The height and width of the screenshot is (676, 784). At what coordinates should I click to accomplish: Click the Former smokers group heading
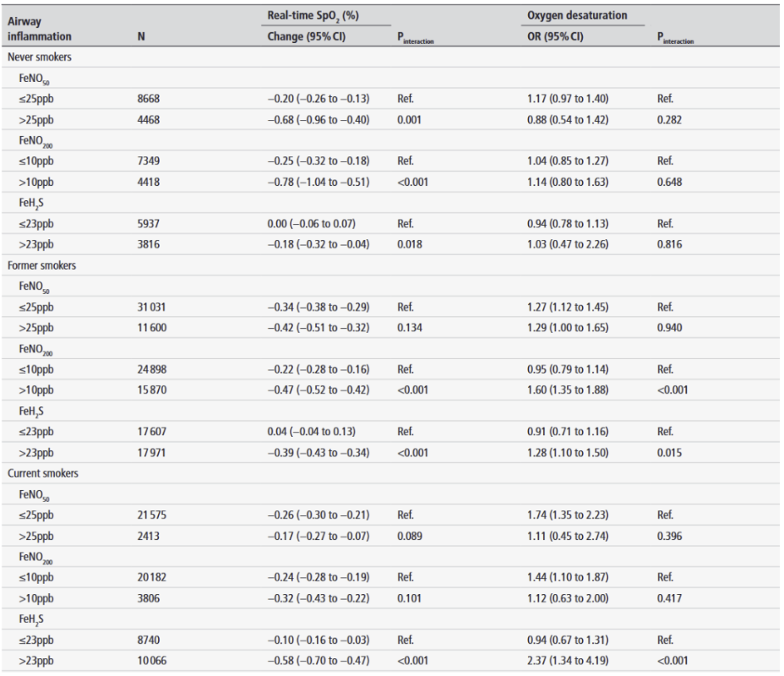[41, 265]
